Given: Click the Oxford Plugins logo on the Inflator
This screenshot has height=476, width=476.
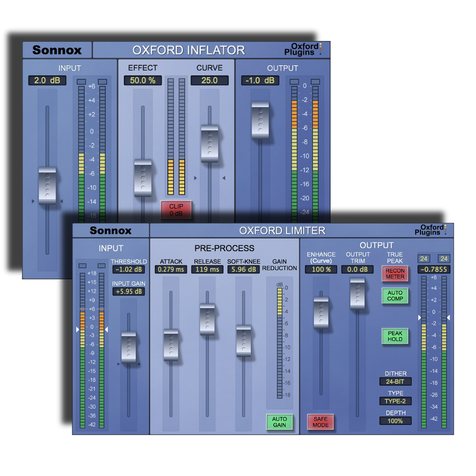Looking at the screenshot, I should click(302, 50).
